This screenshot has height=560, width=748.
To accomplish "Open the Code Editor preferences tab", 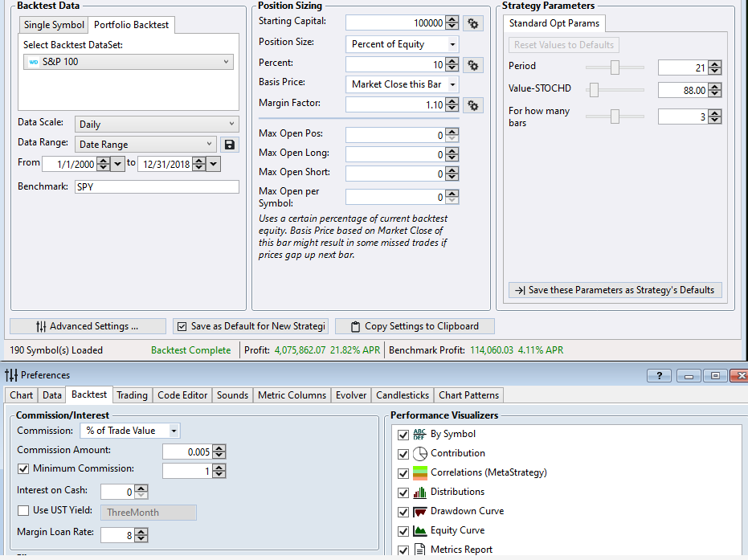I will [183, 394].
